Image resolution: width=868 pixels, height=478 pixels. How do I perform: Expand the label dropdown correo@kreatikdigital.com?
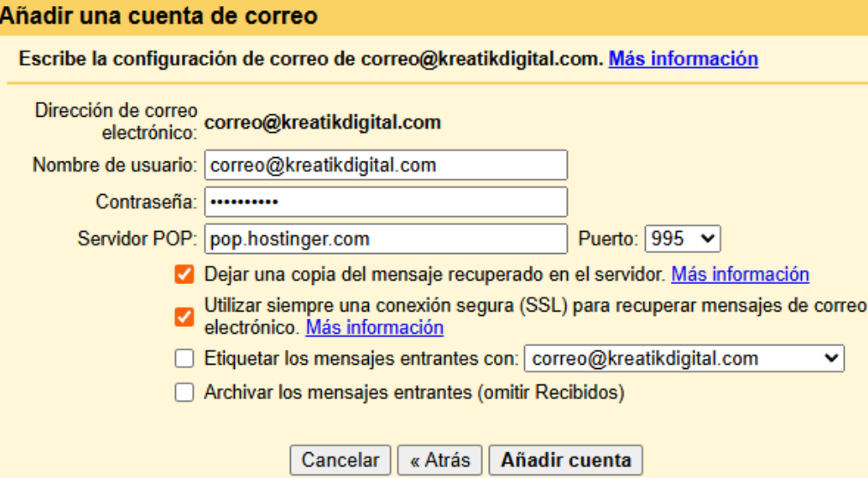pyautogui.click(x=684, y=359)
